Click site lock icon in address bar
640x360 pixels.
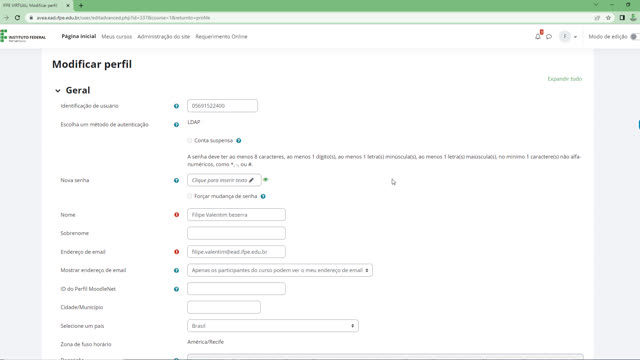tap(31, 18)
